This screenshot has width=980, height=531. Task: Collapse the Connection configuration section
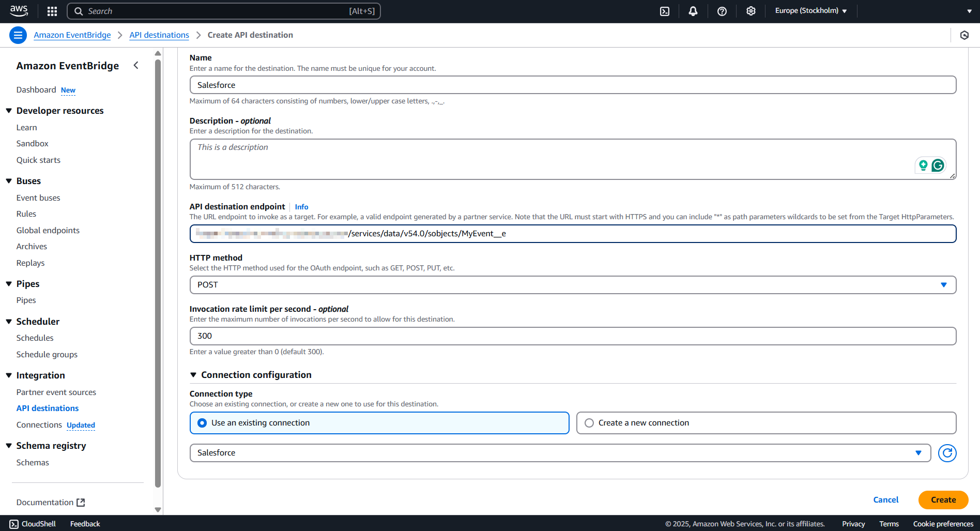[193, 375]
